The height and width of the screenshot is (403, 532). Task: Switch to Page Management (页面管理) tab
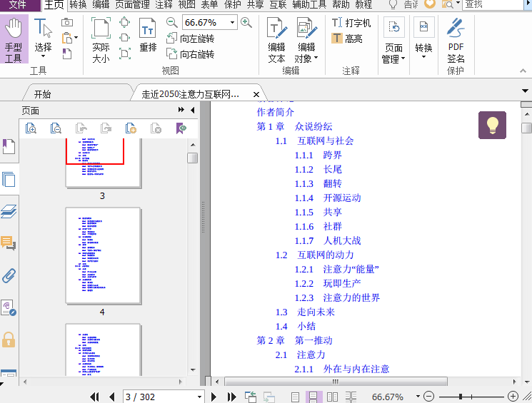[133, 4]
